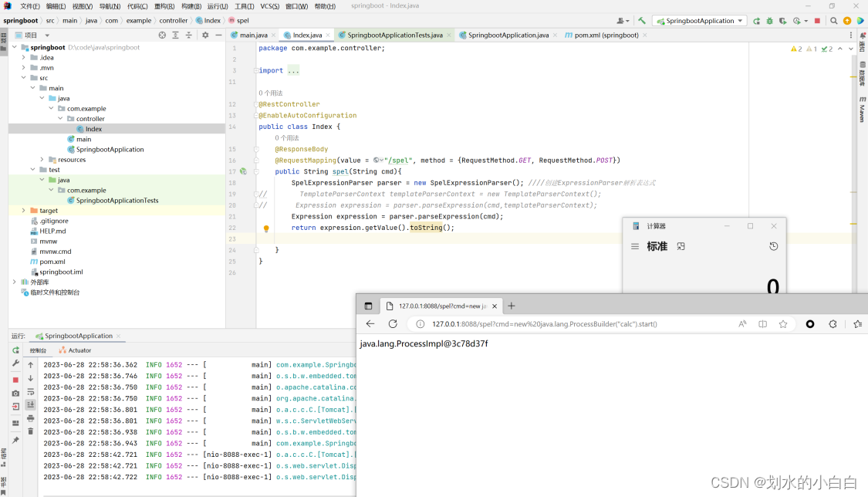This screenshot has height=497, width=868.
Task: Open the user account dropdown in toolbar
Action: click(623, 21)
